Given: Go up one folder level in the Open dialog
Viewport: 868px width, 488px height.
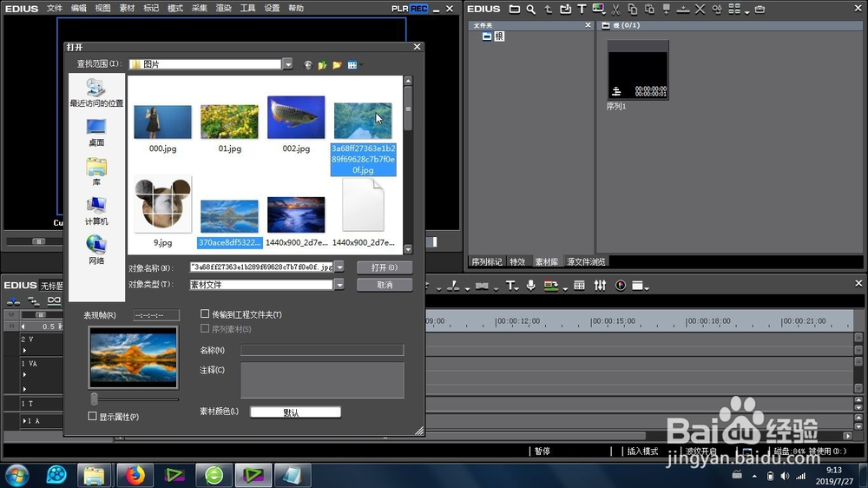Looking at the screenshot, I should pyautogui.click(x=322, y=65).
